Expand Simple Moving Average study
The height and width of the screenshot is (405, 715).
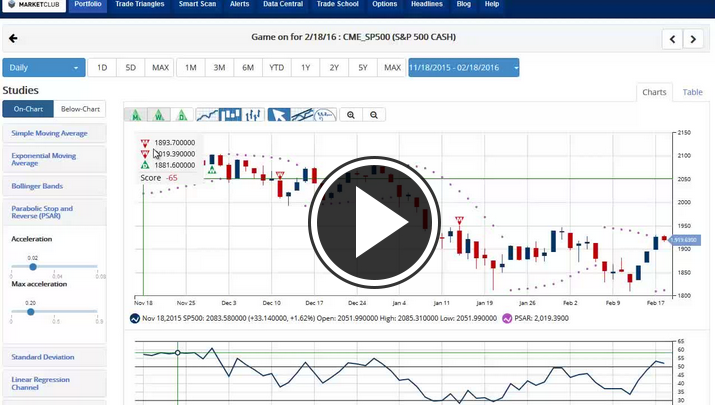pos(54,133)
